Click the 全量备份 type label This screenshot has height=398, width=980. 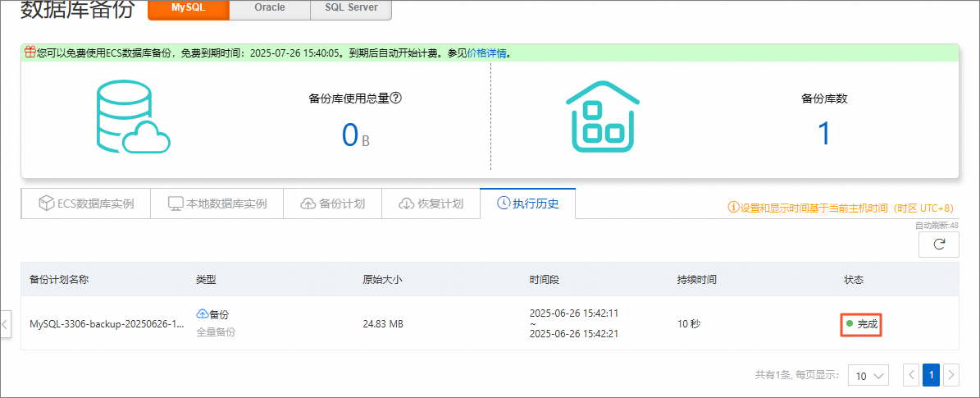(x=217, y=332)
